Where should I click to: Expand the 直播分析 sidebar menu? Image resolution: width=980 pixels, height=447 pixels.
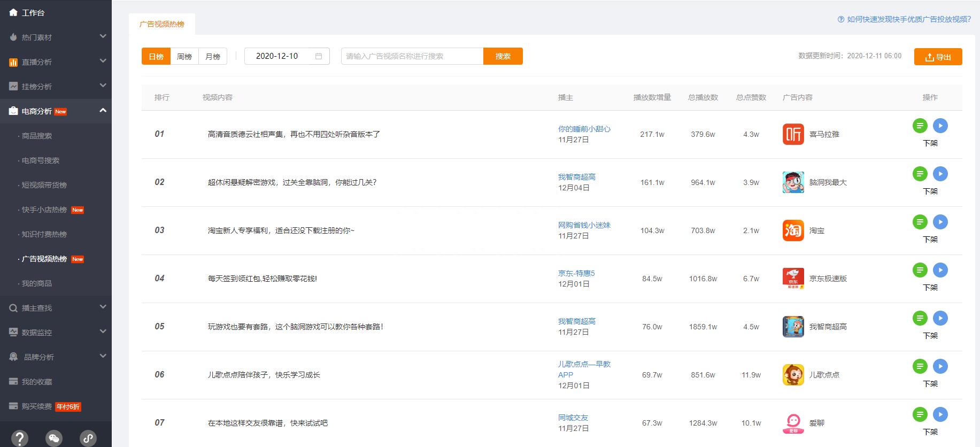coord(56,61)
